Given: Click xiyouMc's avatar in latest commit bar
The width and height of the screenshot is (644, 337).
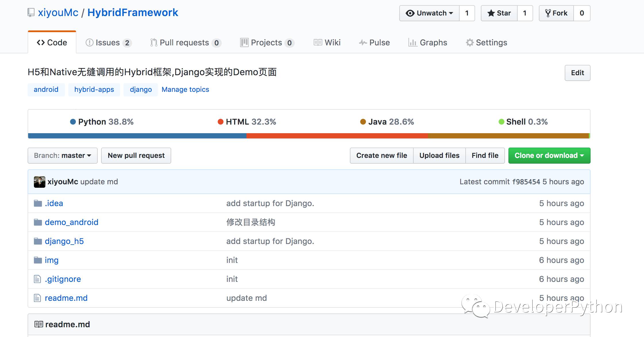Looking at the screenshot, I should pos(40,182).
